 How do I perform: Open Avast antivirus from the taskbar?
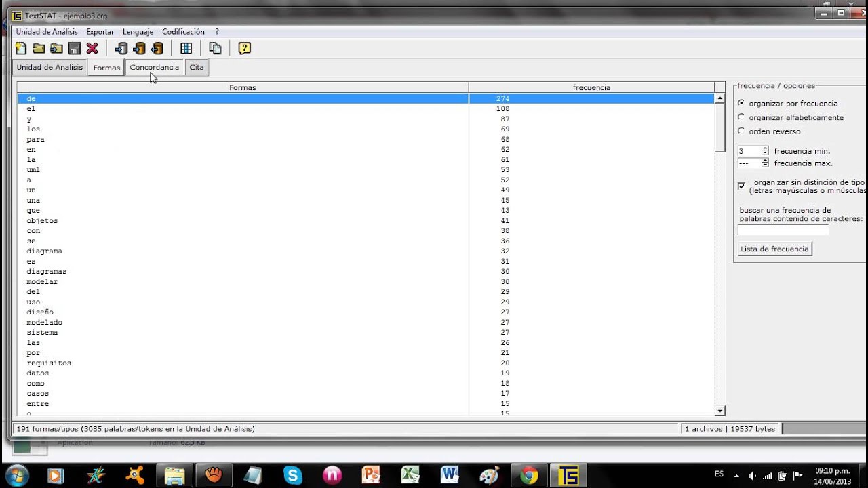point(135,476)
